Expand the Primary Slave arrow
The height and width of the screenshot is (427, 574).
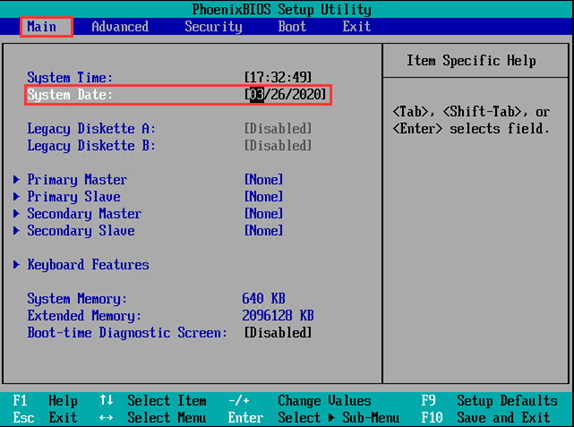pos(16,196)
